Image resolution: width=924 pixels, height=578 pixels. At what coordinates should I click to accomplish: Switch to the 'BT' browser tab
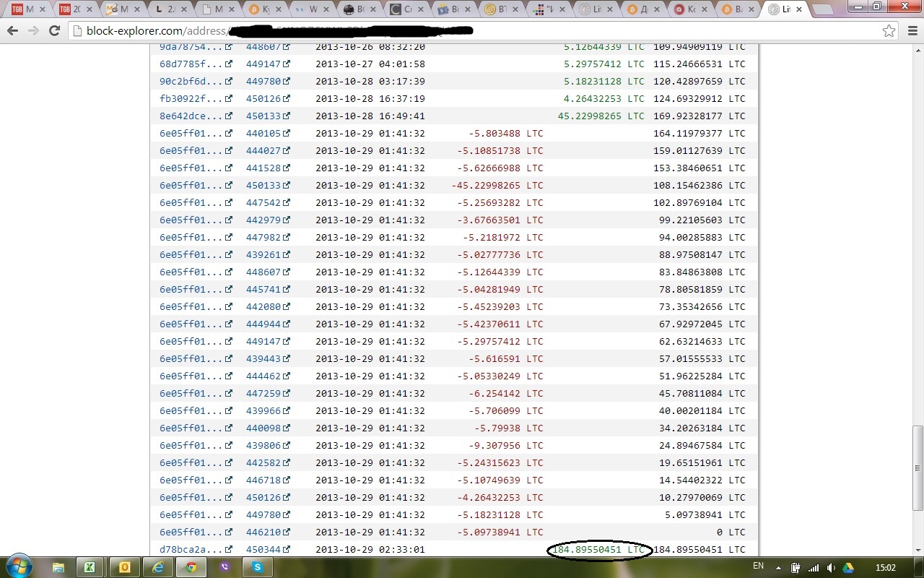click(500, 9)
